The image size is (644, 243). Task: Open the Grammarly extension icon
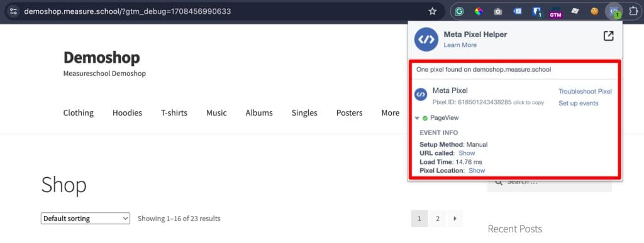click(460, 11)
